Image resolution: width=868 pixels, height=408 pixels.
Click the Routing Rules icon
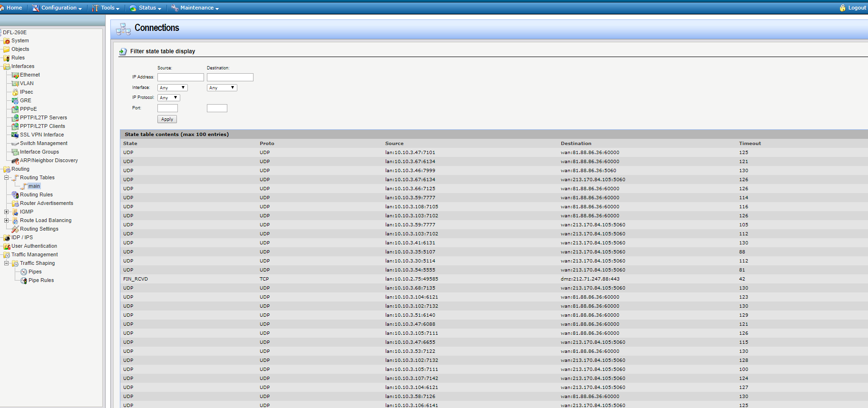coord(15,195)
